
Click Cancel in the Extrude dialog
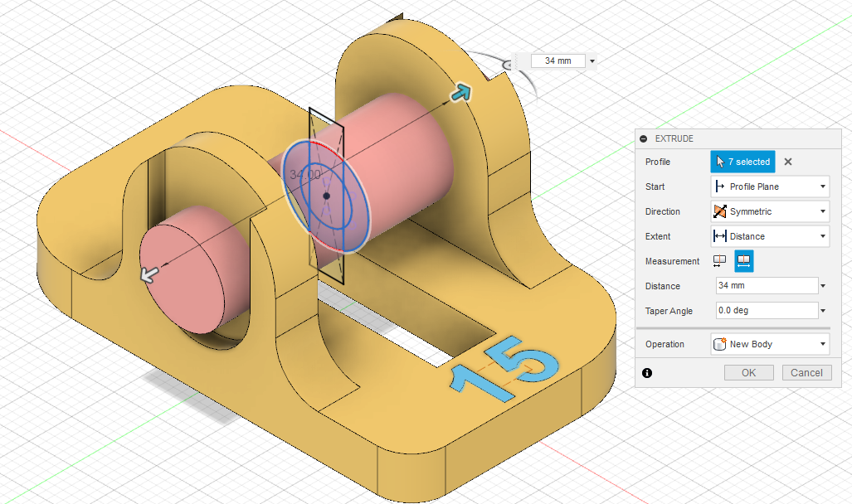[x=807, y=372]
